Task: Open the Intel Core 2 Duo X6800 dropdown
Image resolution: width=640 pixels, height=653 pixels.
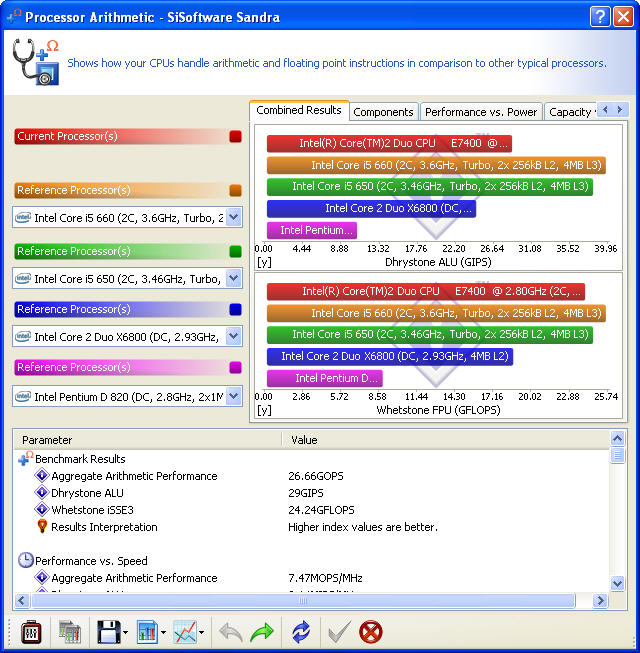Action: coord(234,336)
